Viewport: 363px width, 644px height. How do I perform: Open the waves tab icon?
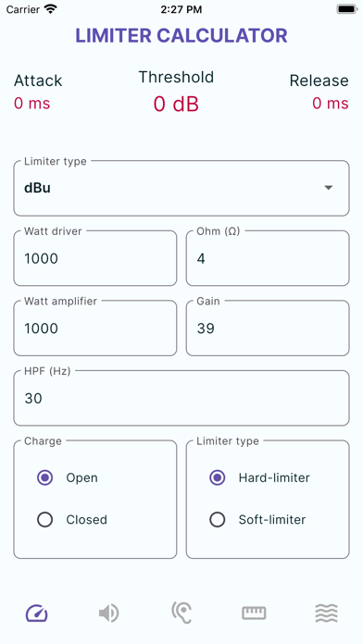tap(326, 613)
